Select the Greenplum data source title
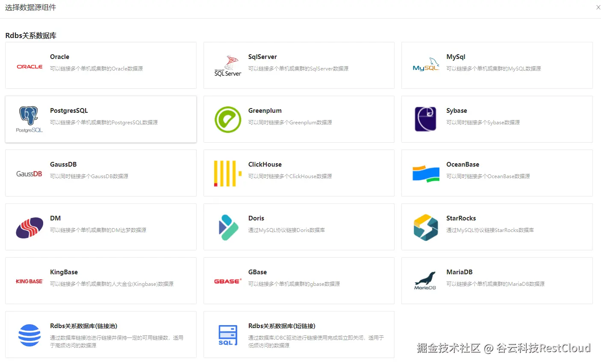 [265, 111]
